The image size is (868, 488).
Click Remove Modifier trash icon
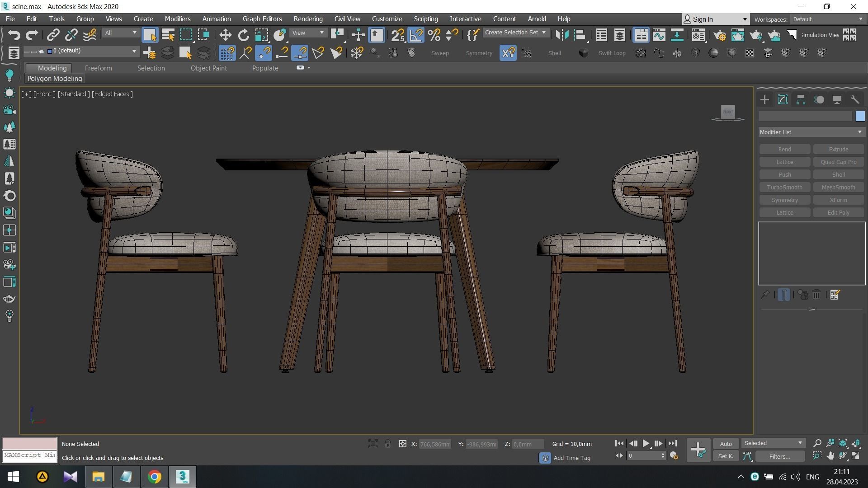[x=816, y=295]
